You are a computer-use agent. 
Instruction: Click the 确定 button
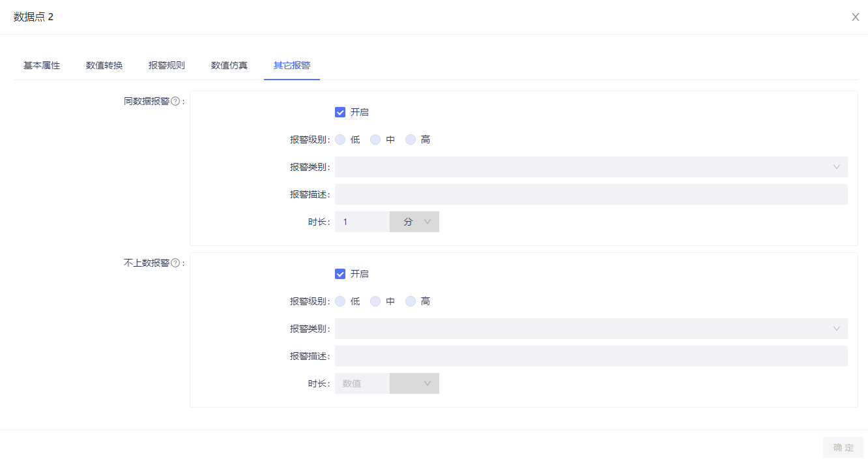click(x=843, y=447)
